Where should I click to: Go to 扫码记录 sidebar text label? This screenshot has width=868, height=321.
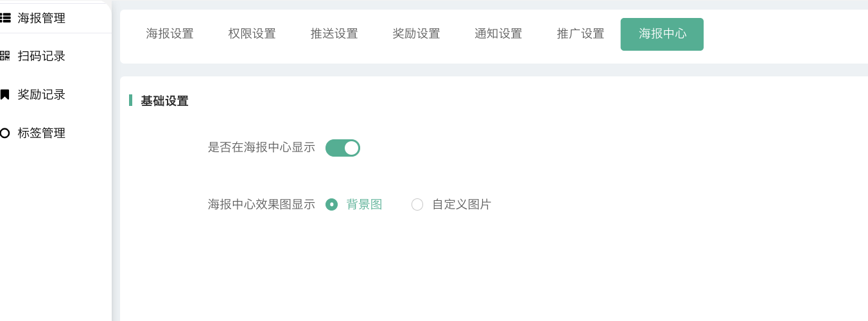click(42, 56)
